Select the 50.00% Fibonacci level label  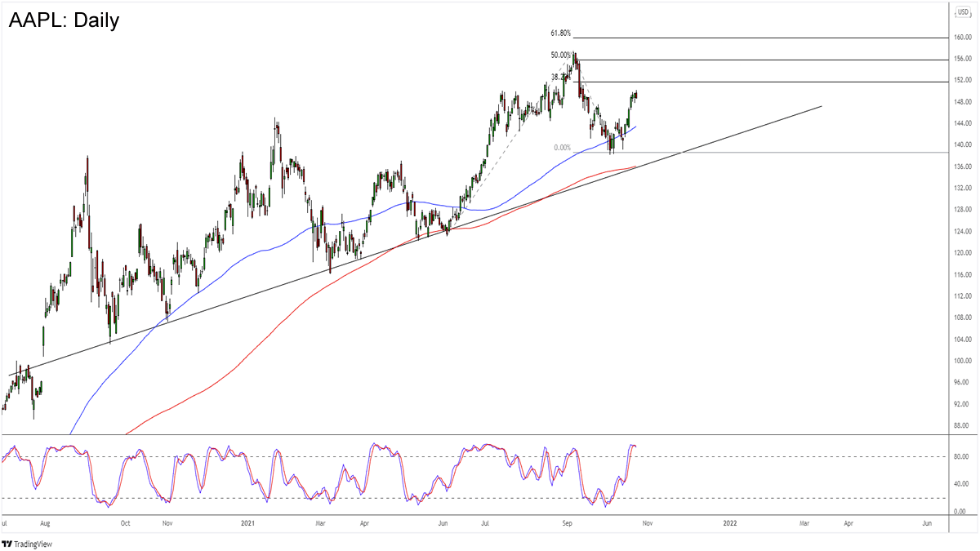tap(561, 56)
